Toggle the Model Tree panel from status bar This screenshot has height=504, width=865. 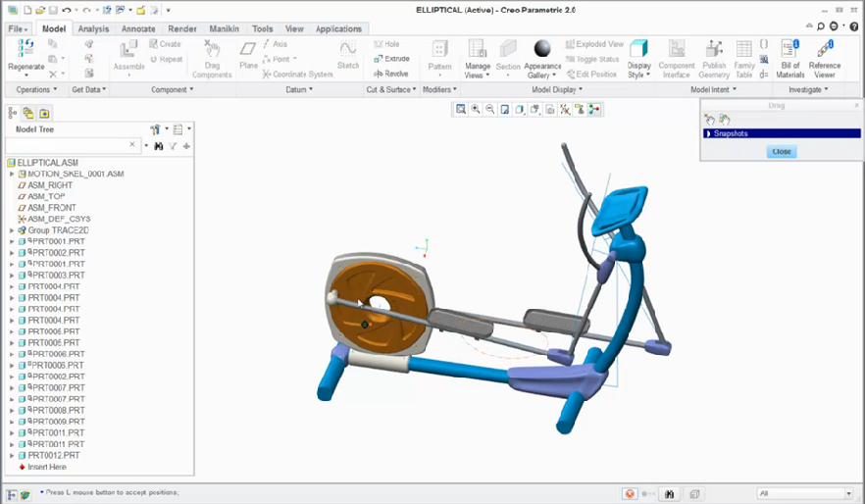click(x=12, y=495)
